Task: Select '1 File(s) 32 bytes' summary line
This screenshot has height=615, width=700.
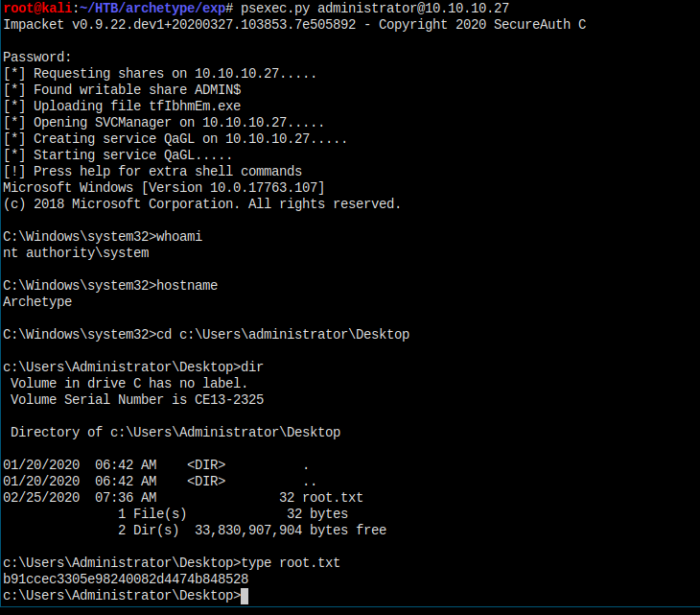Action: (x=233, y=514)
